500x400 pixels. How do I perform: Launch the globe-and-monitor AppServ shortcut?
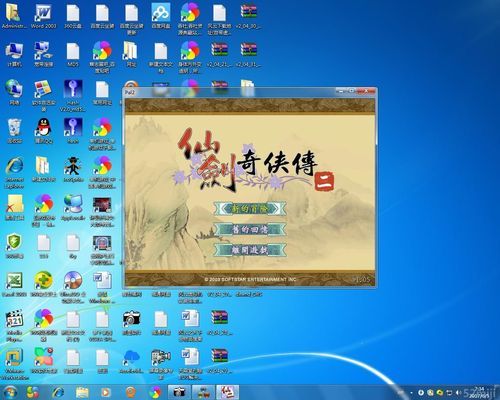[73, 208]
